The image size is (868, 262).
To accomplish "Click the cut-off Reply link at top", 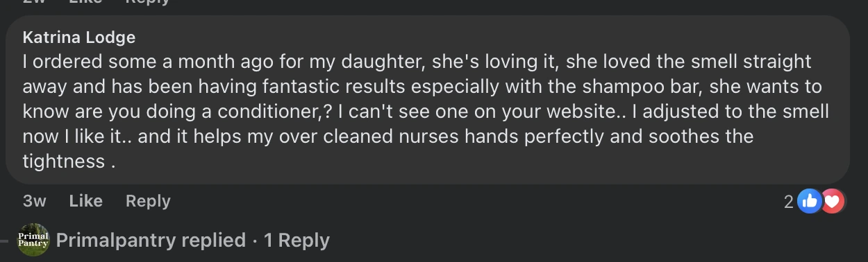I will point(148,2).
